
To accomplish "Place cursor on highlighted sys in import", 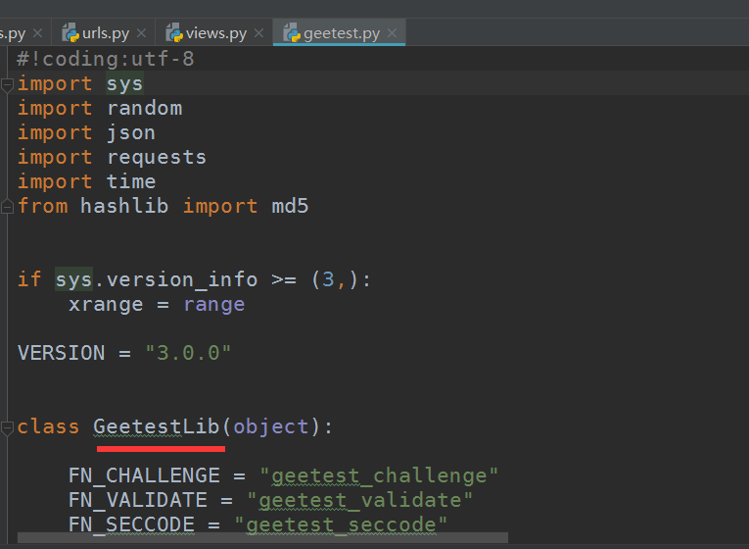I will [x=124, y=84].
